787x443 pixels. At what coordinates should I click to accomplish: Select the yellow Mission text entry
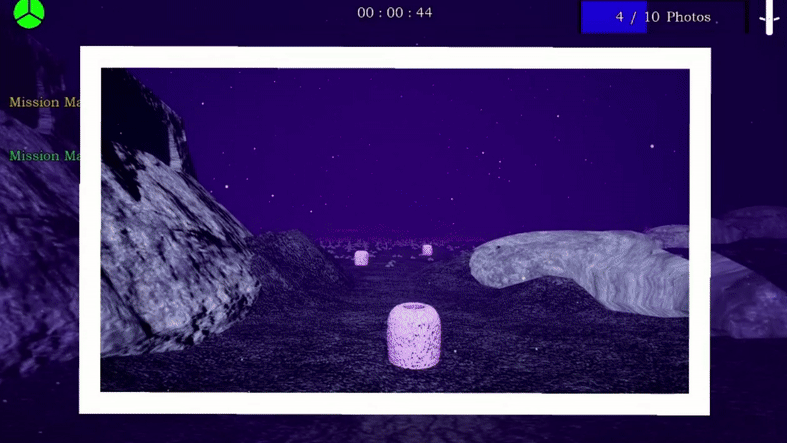[43, 102]
